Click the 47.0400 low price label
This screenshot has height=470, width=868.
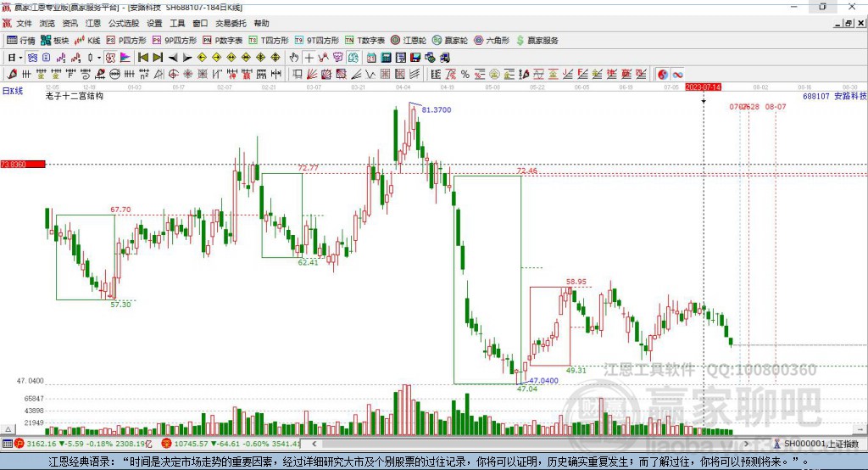click(x=543, y=380)
